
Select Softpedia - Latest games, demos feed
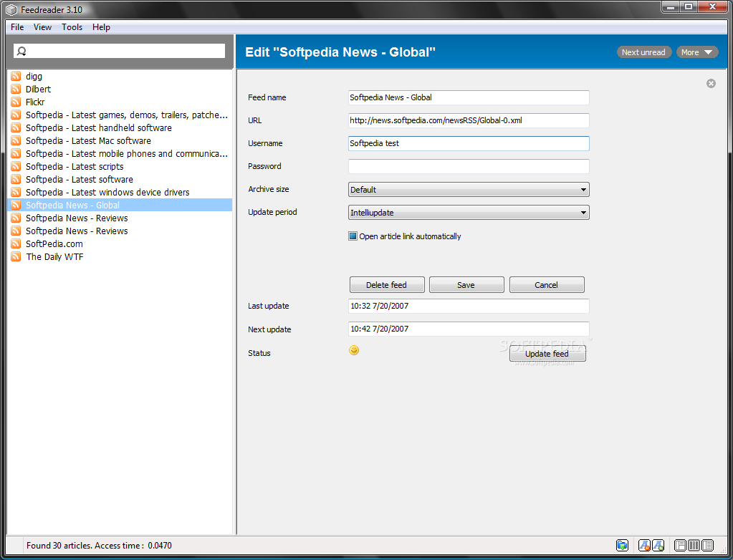click(120, 115)
